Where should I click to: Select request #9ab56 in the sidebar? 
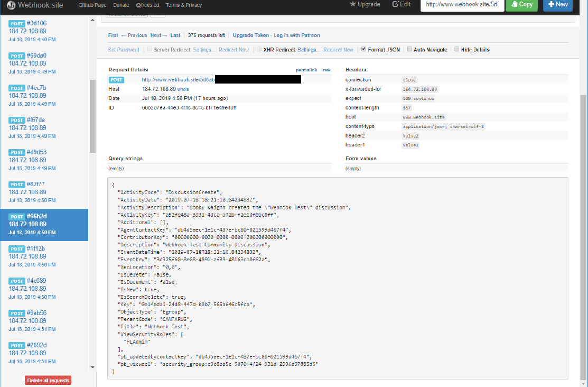(44, 321)
